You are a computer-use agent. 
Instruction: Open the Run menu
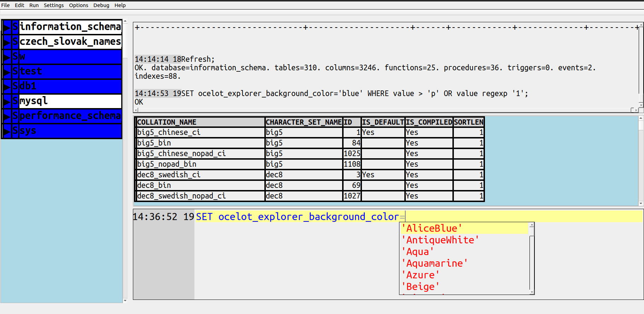(34, 5)
